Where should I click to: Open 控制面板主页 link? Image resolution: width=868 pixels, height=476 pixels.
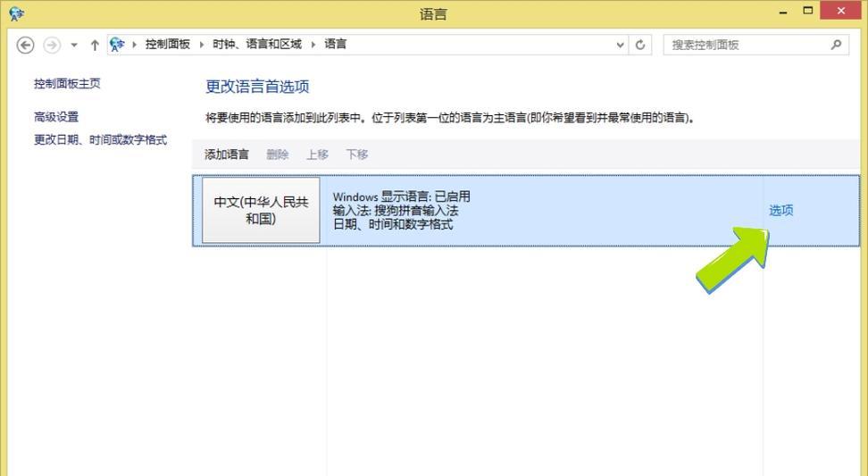[x=67, y=84]
